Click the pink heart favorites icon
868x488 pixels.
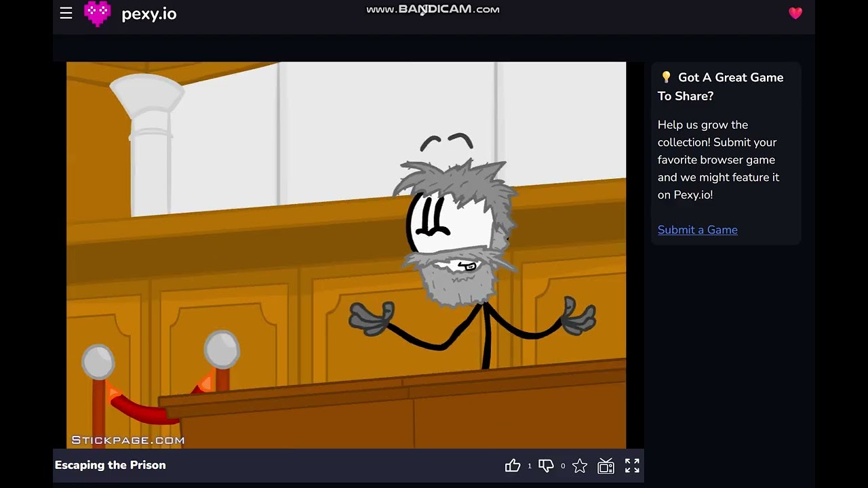tap(795, 13)
